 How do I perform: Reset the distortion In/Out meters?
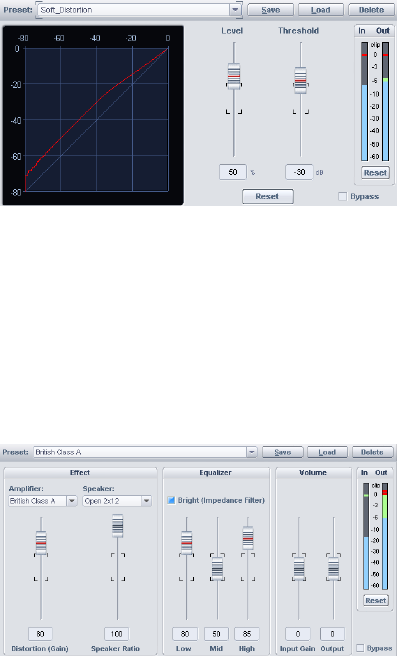(375, 173)
